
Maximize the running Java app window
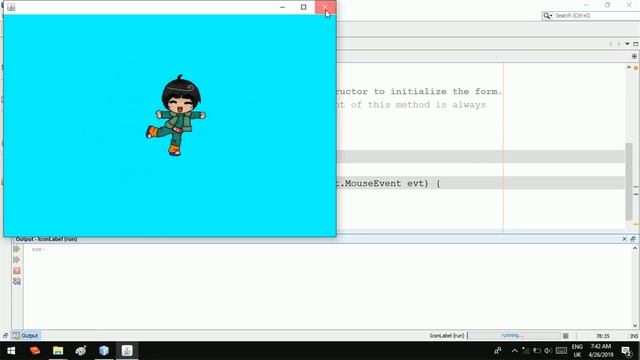(303, 7)
